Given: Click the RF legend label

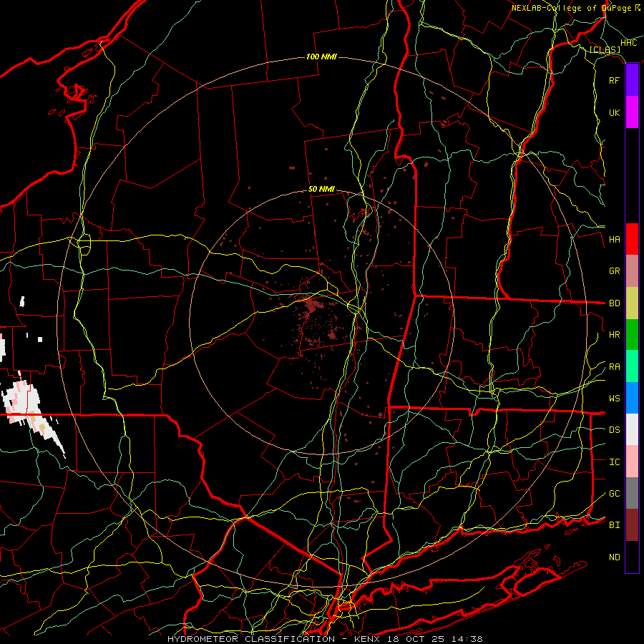Looking at the screenshot, I should coord(614,80).
